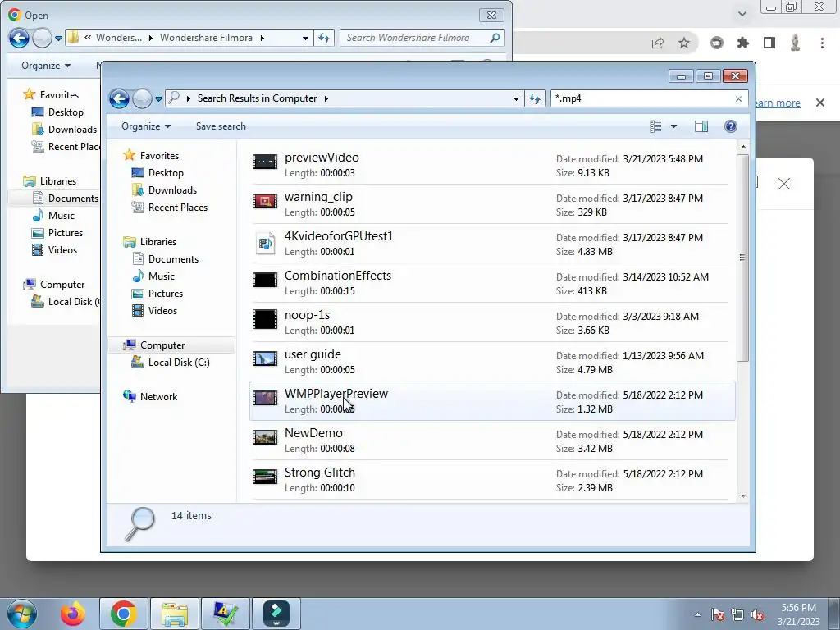Click the scroll up arrow of file list

[743, 147]
